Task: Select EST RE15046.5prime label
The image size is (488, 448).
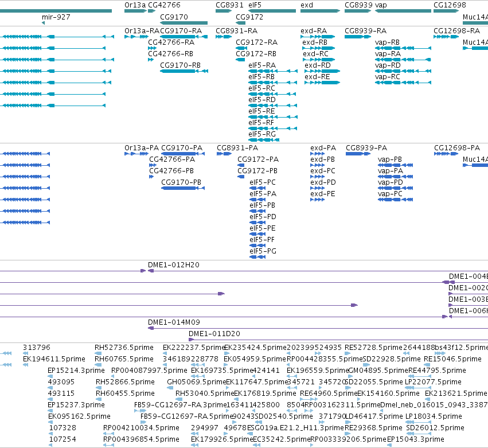Action: 452,359
